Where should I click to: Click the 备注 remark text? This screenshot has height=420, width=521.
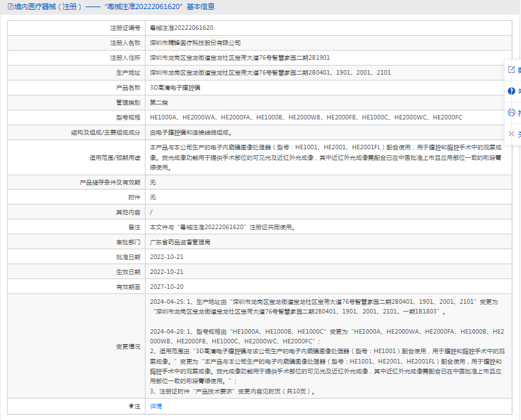click(x=223, y=227)
